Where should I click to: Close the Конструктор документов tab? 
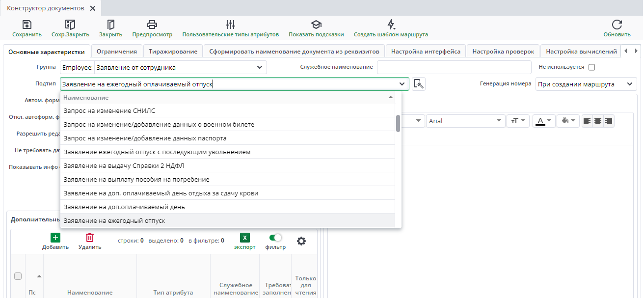click(93, 9)
